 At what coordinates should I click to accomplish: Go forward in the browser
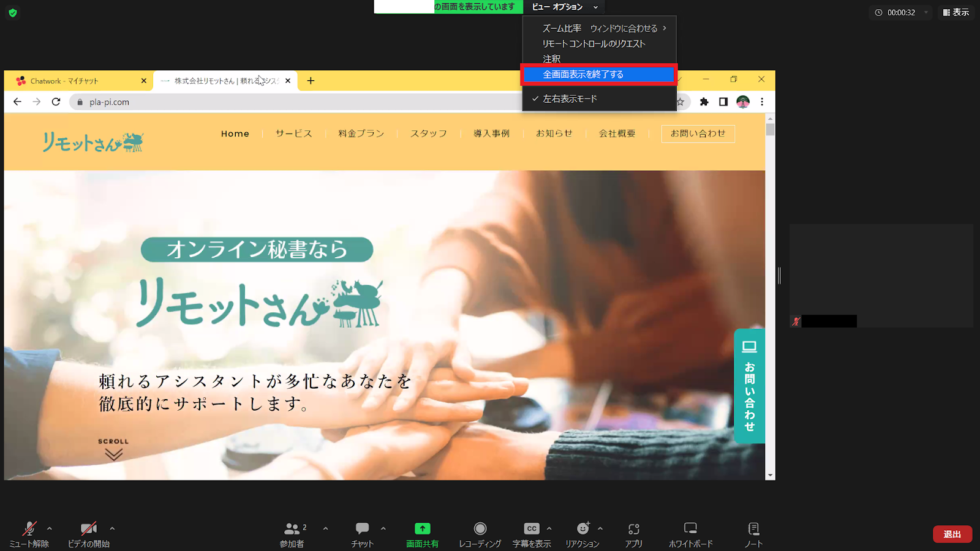click(x=37, y=102)
